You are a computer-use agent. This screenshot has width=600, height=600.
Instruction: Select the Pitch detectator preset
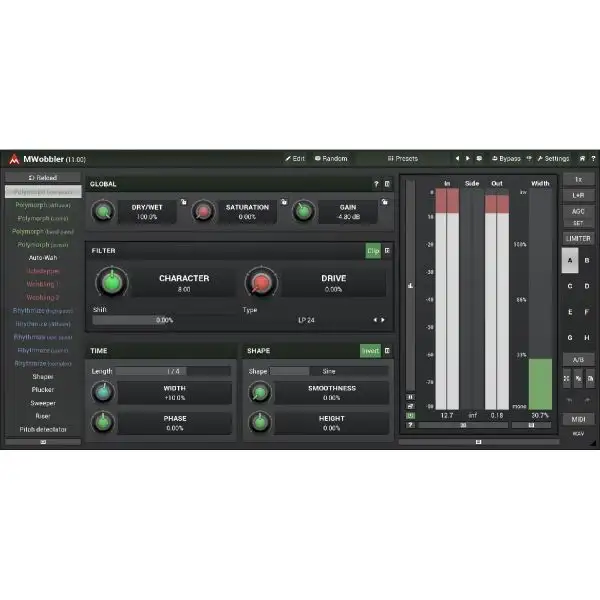(x=42, y=429)
